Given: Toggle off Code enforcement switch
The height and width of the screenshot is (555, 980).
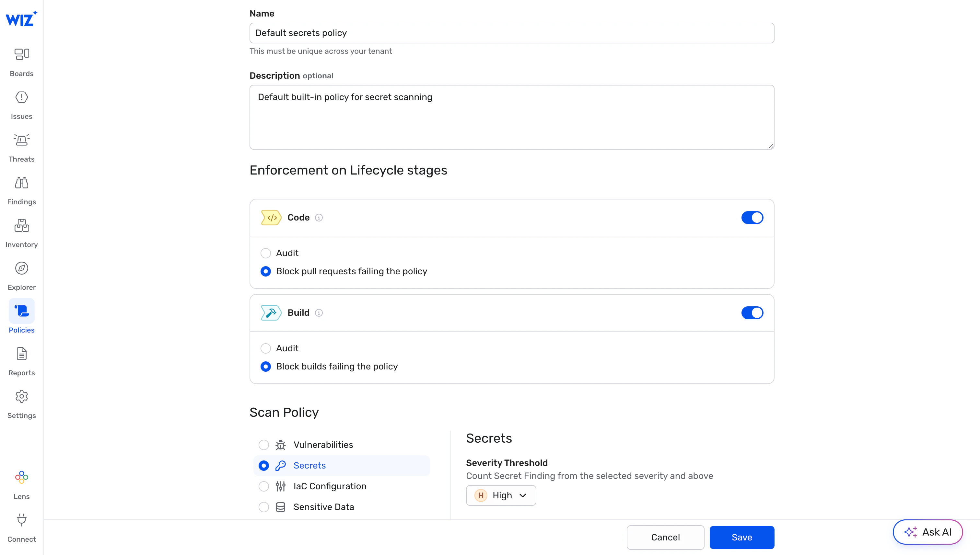Looking at the screenshot, I should point(752,218).
